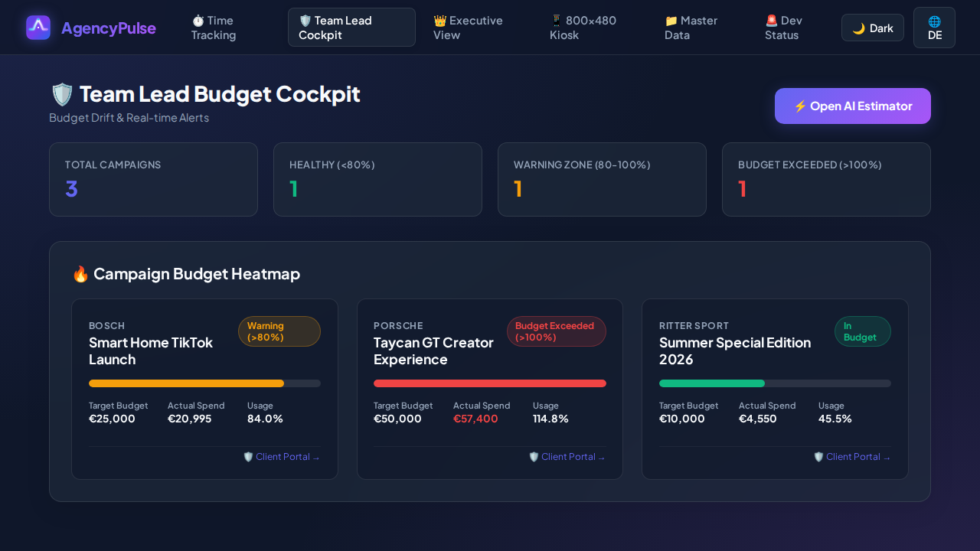The image size is (980, 551).
Task: Click the Budget Drift & Real-time Alerts subtitle
Action: click(x=129, y=118)
